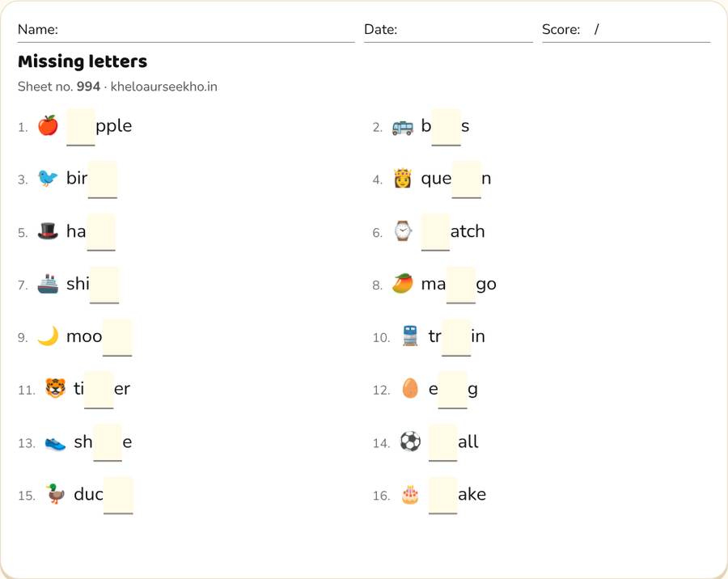The image size is (728, 579).
Task: Click the blank before 'atch'
Action: coord(435,233)
